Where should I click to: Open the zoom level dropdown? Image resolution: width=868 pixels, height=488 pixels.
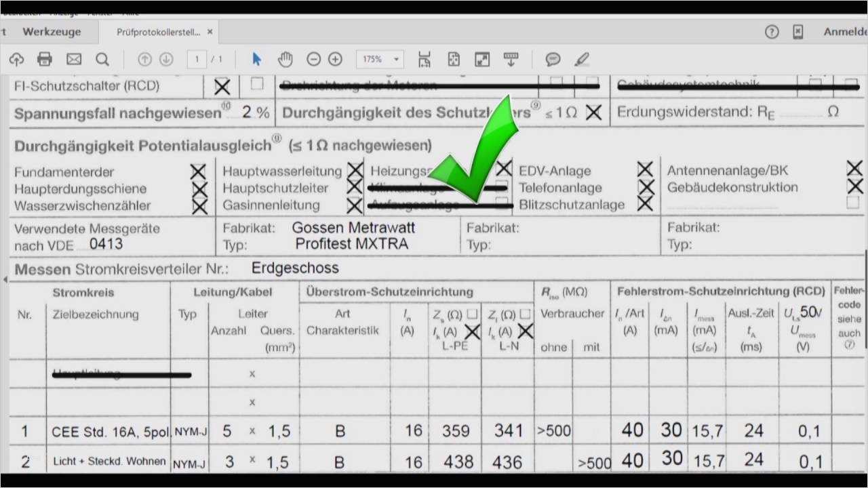[380, 59]
